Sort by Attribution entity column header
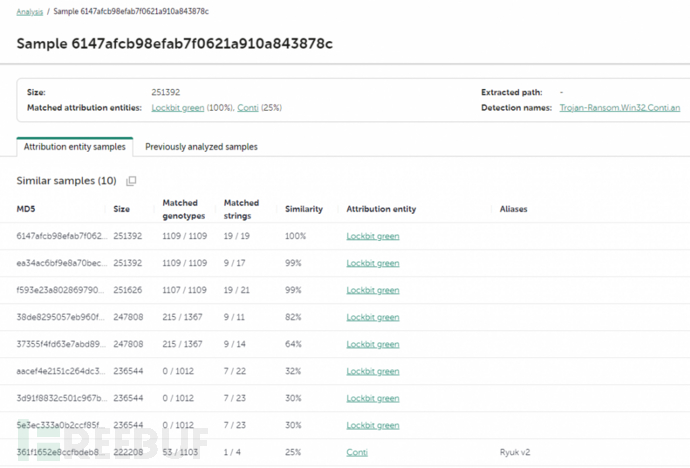The width and height of the screenshot is (690, 468). pos(381,209)
